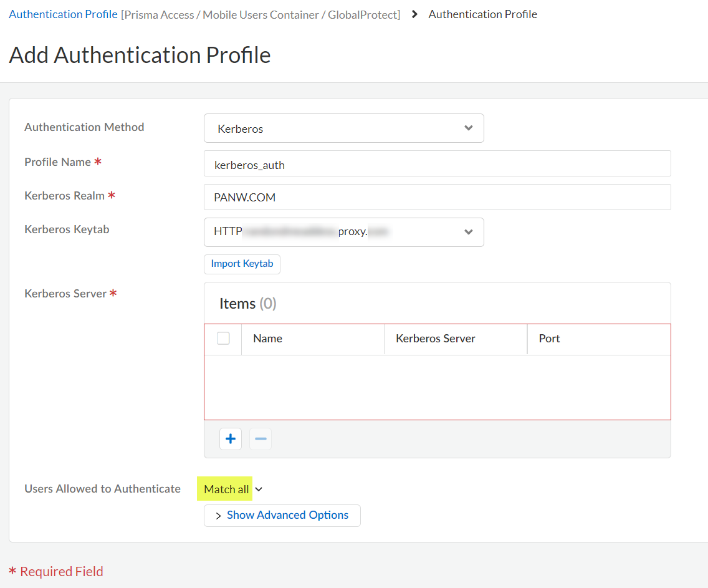Expand Show Advanced Options
Viewport: 708px width, 588px height.
click(282, 515)
